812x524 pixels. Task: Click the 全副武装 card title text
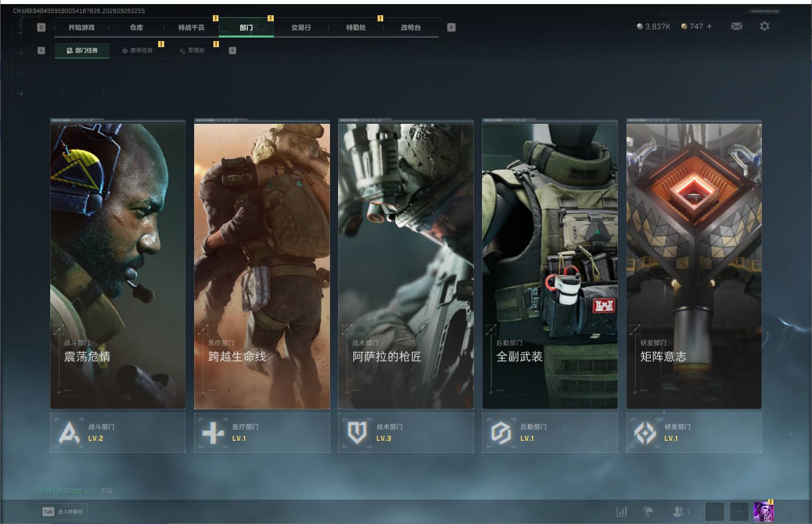(x=520, y=357)
